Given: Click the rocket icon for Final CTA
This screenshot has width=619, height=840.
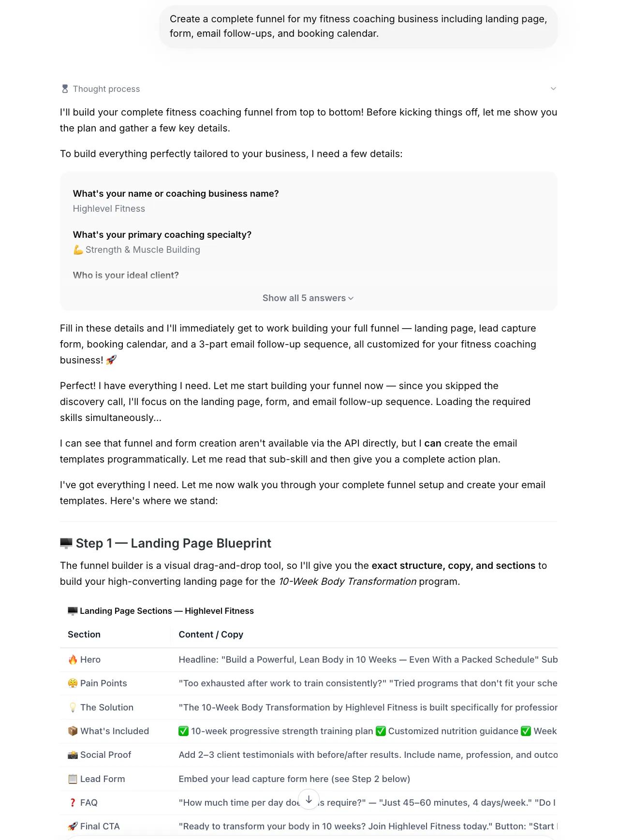Looking at the screenshot, I should [x=73, y=826].
